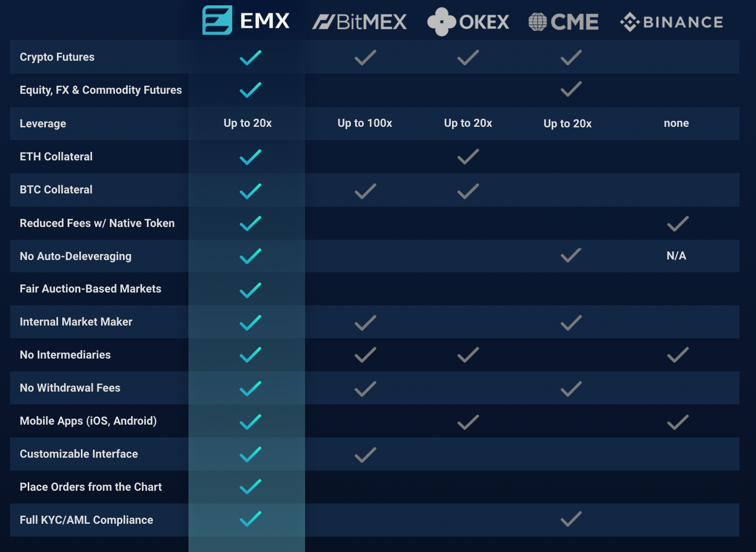756x552 pixels.
Task: Click the Up to 100x leverage cell
Action: (x=365, y=123)
